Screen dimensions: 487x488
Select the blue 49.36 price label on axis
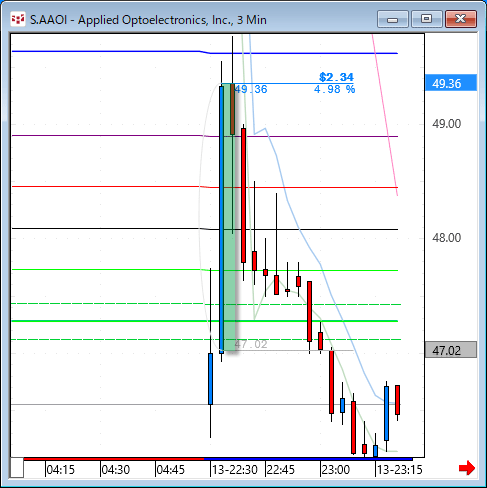click(x=451, y=83)
